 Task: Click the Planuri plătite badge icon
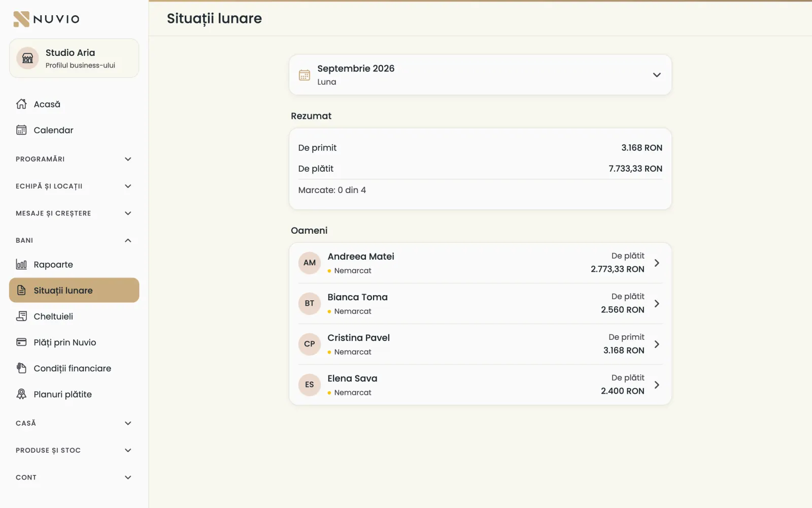coord(21,394)
